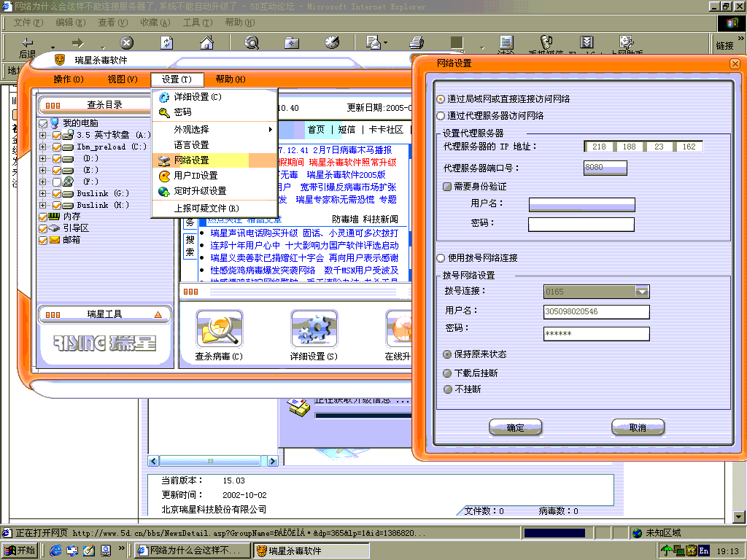
Task: Select 通过代理服务器访问网络 radio
Action: (x=441, y=116)
